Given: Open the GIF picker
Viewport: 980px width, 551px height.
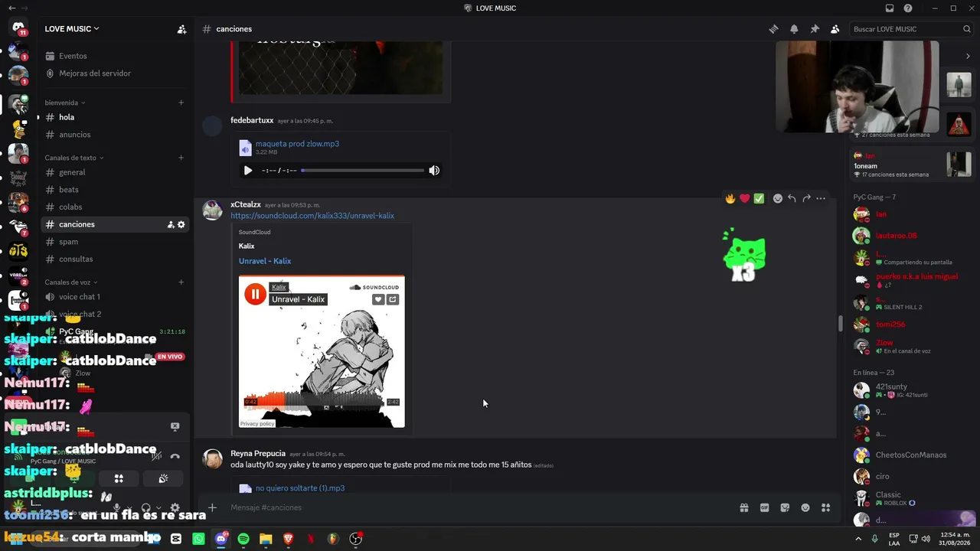Looking at the screenshot, I should pos(764,507).
